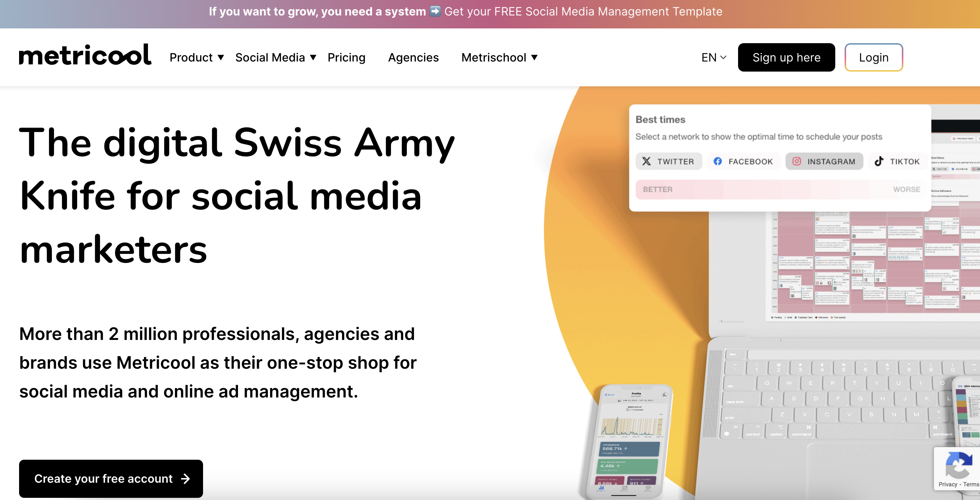980x500 pixels.
Task: Select TWITTER network toggle
Action: (x=669, y=161)
